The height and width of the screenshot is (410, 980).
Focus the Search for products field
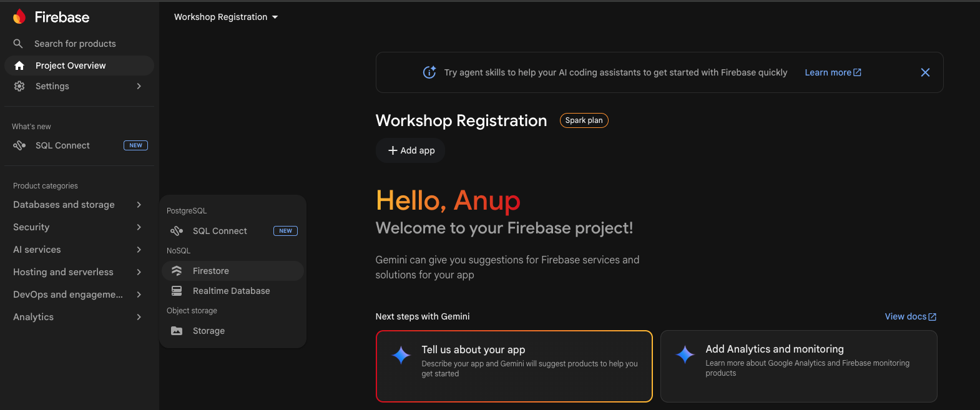(x=79, y=44)
